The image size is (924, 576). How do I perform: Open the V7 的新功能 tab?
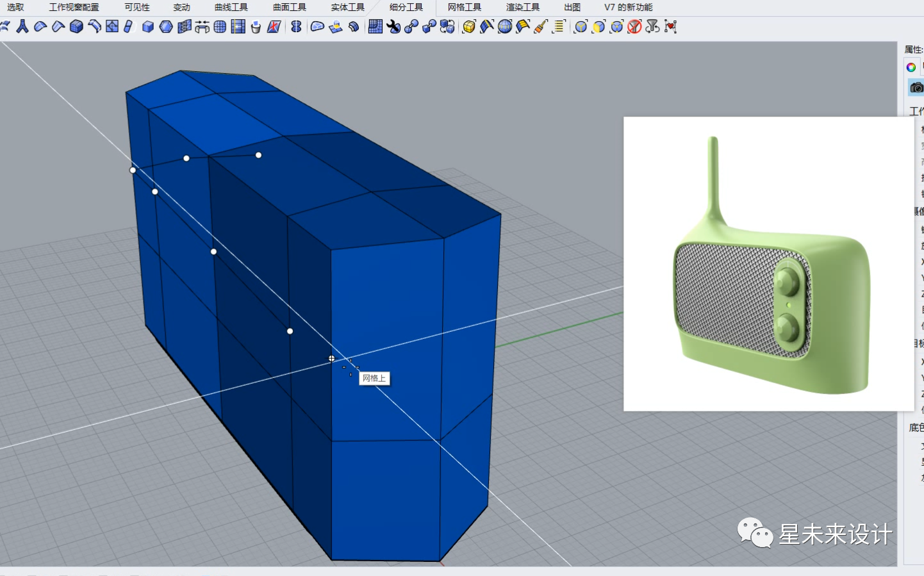point(629,7)
